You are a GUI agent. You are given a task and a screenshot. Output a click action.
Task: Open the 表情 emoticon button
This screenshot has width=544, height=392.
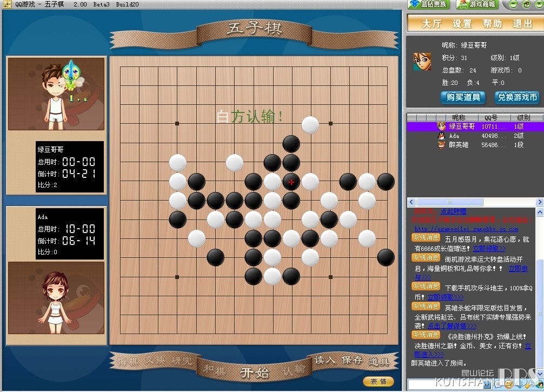click(x=379, y=381)
